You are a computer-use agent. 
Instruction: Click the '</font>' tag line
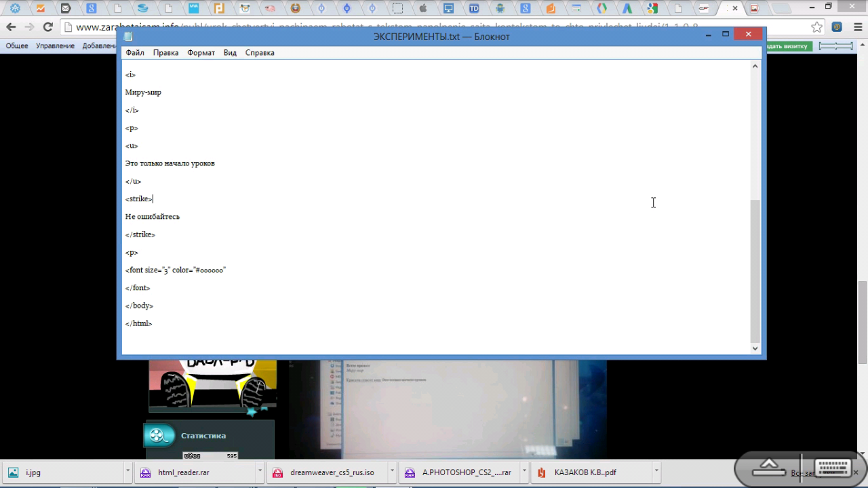(138, 288)
